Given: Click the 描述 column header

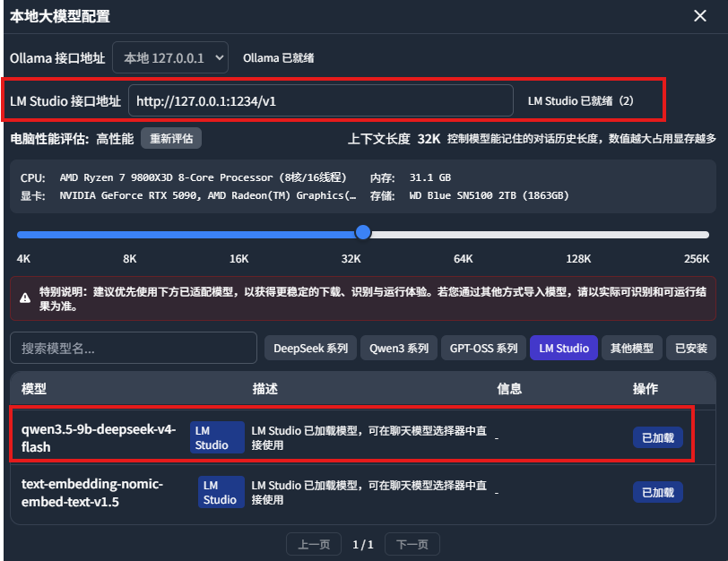Looking at the screenshot, I should point(264,388).
